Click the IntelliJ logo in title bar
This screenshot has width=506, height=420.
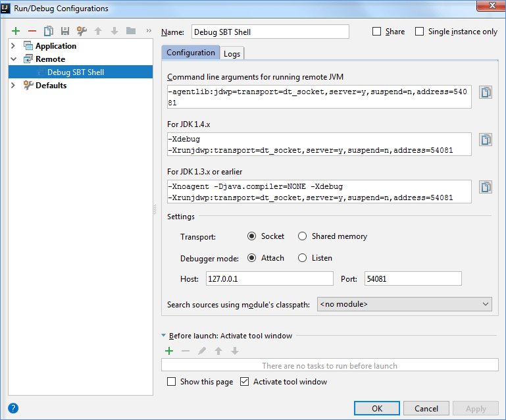tap(5, 8)
